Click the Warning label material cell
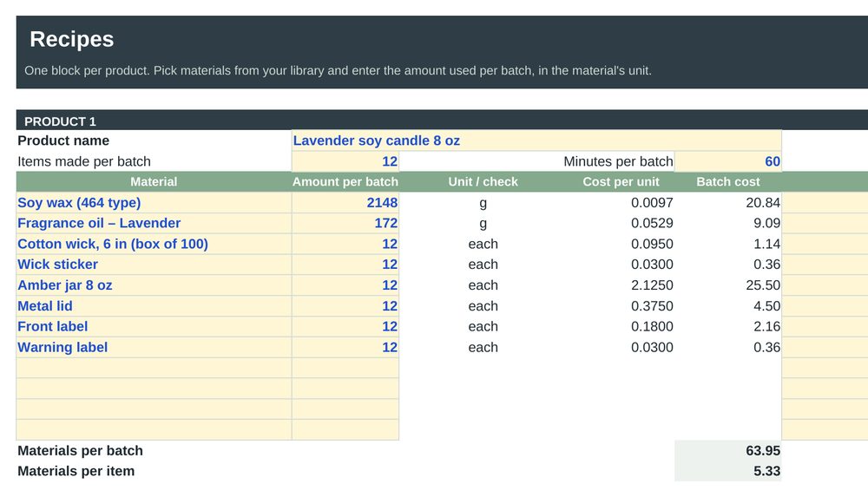The height and width of the screenshot is (497, 868). click(x=154, y=348)
